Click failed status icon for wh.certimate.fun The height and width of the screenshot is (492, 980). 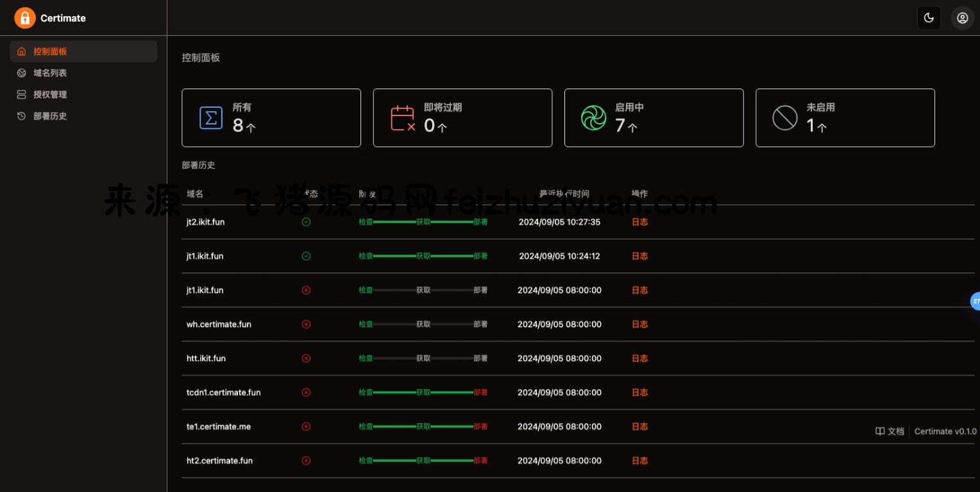click(x=306, y=324)
